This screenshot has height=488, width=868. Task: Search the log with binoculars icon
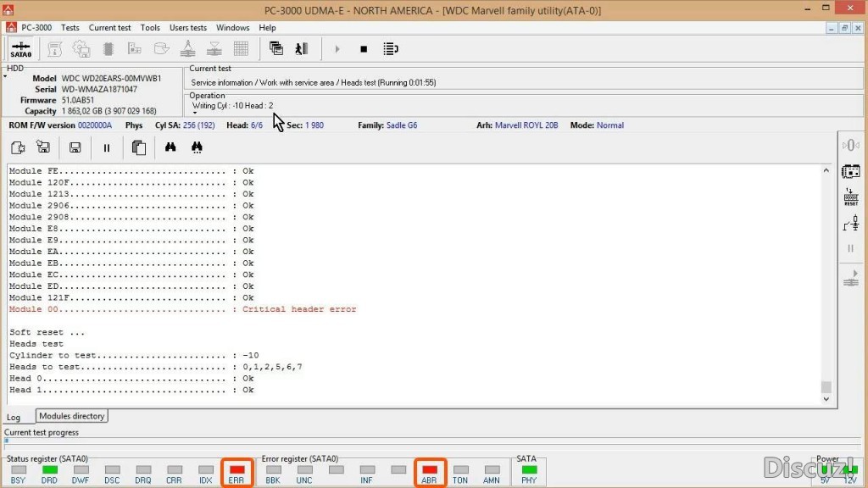pos(170,147)
